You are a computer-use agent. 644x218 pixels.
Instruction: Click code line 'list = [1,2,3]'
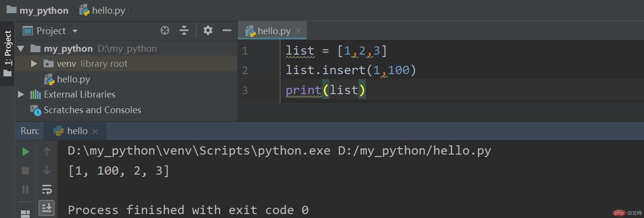coord(336,51)
